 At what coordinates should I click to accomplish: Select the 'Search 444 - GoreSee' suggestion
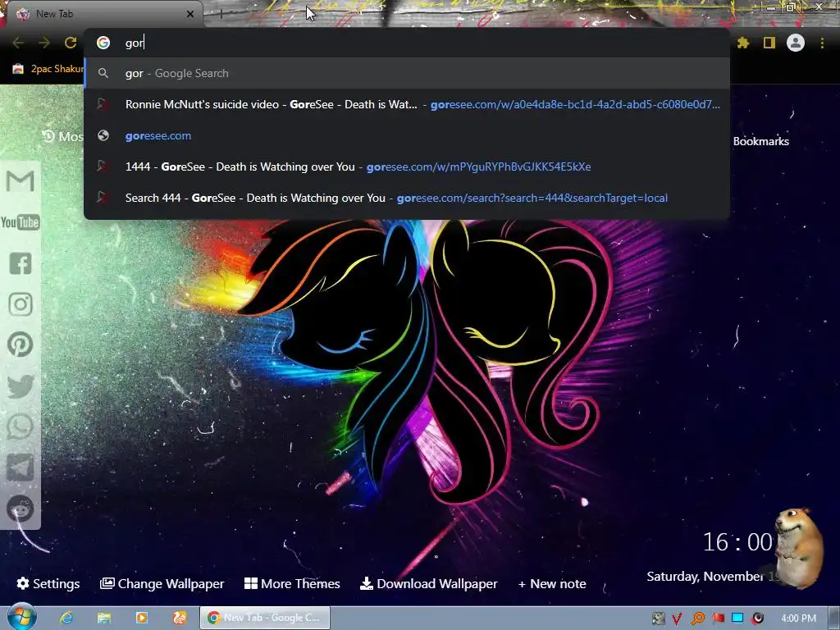(x=407, y=199)
